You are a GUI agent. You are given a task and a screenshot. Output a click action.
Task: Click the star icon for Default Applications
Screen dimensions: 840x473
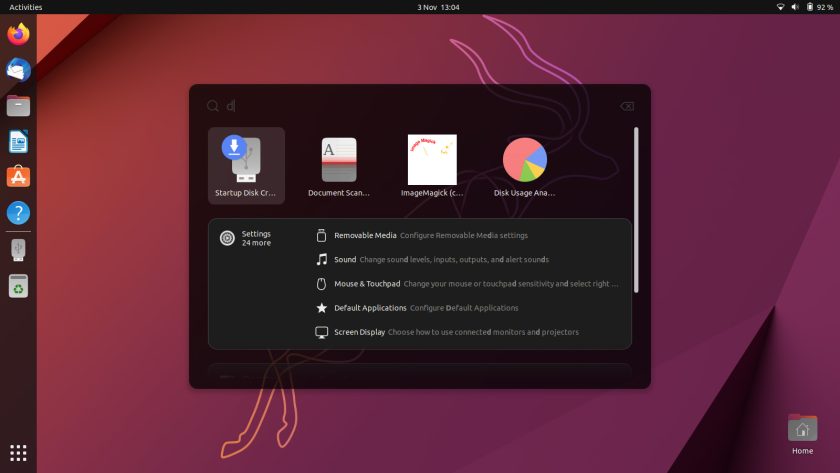(321, 307)
